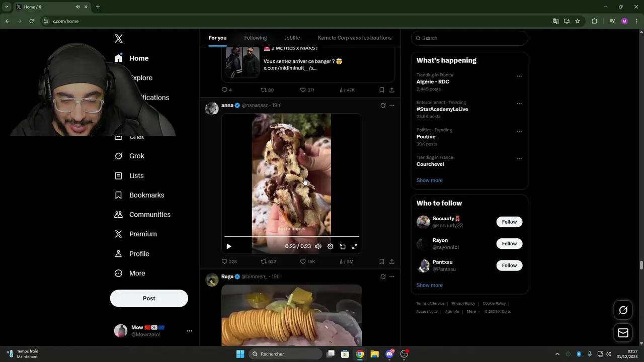Viewport: 644px width, 362px height.
Task: Mute the volume on anna's video
Action: click(318, 246)
